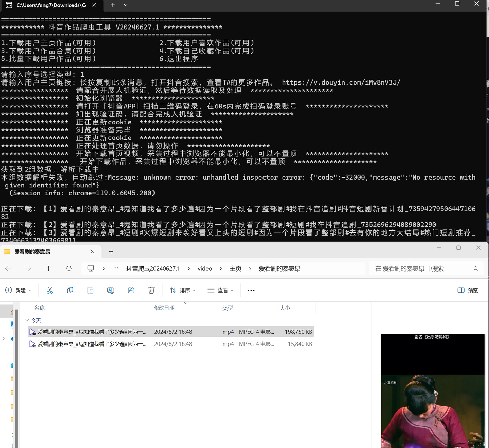Click chevron after 抖音爬虫20240627.1 breadcrumb
This screenshot has height=448, width=489.
189,269
